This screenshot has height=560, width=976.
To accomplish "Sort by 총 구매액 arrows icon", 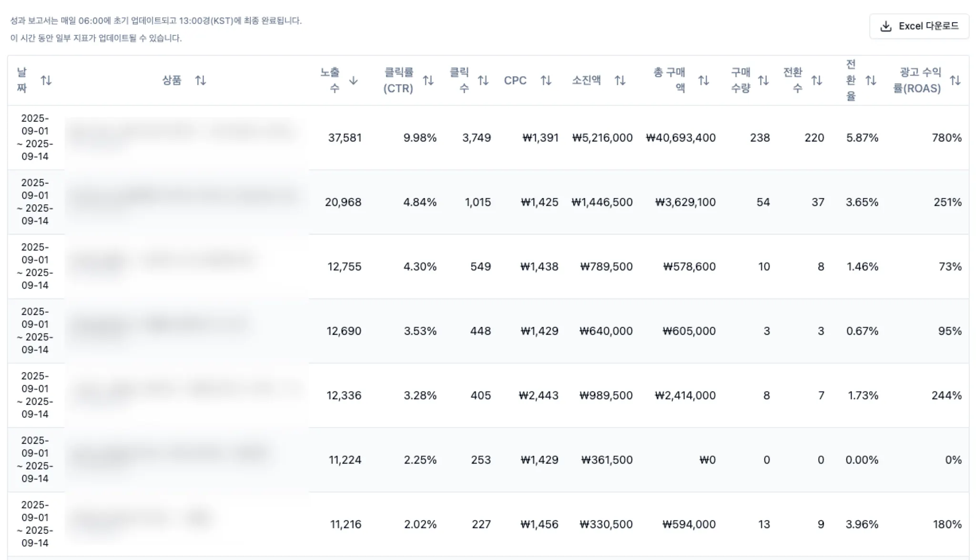I will [704, 80].
